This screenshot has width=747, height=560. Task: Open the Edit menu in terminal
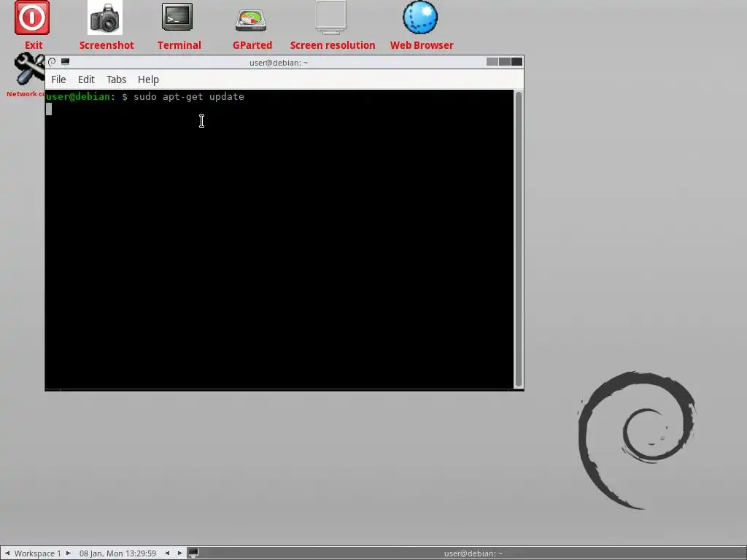(86, 79)
